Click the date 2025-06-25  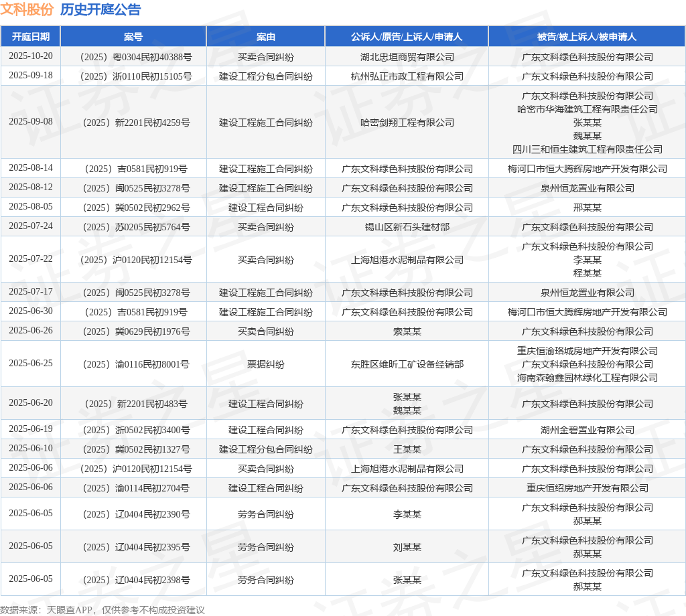pos(31,364)
